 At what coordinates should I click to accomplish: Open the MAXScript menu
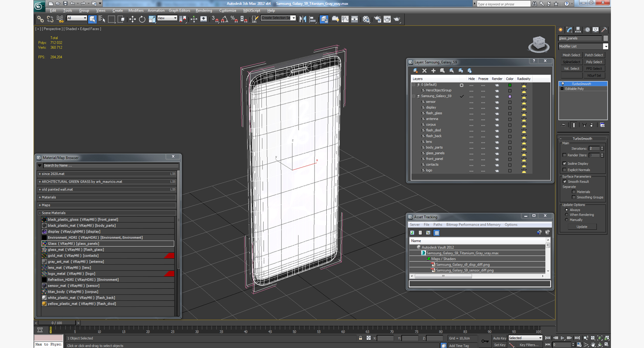tap(252, 10)
